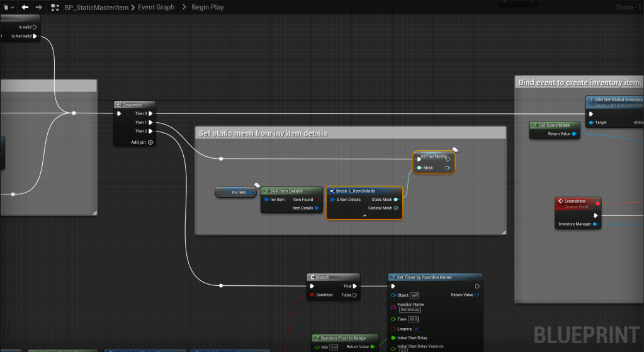Click the blueprint graph icon beside BP_StaticMasterItem
Image resolution: width=644 pixels, height=352 pixels.
(x=55, y=8)
